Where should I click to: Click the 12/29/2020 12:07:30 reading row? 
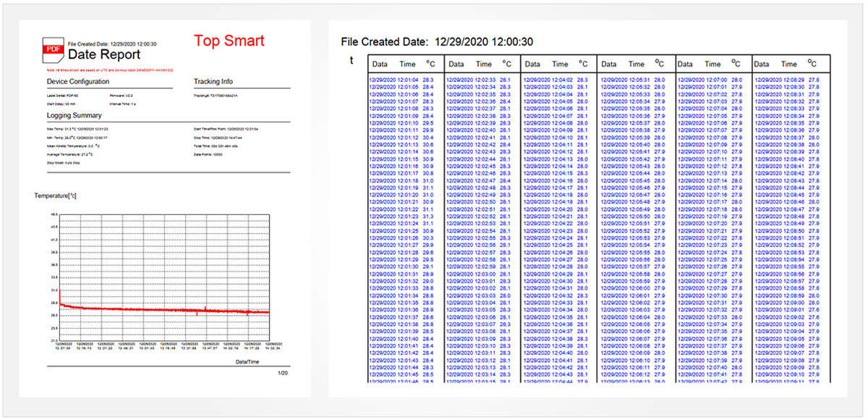pyautogui.click(x=711, y=295)
